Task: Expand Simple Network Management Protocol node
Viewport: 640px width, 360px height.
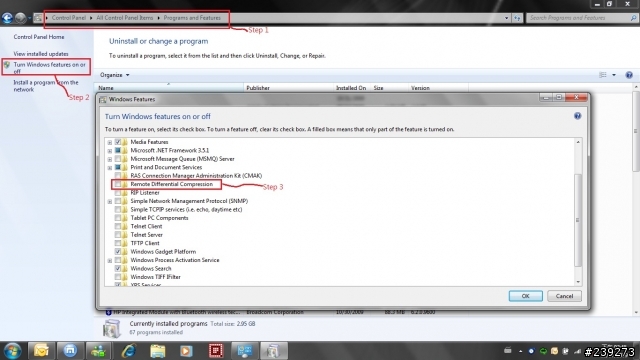Action: click(110, 202)
